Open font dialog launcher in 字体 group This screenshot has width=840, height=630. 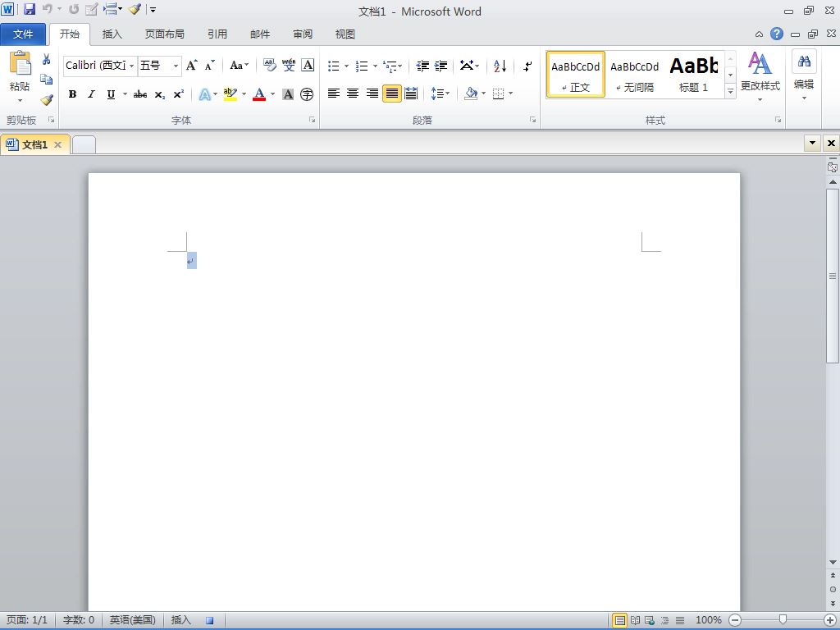[x=312, y=120]
